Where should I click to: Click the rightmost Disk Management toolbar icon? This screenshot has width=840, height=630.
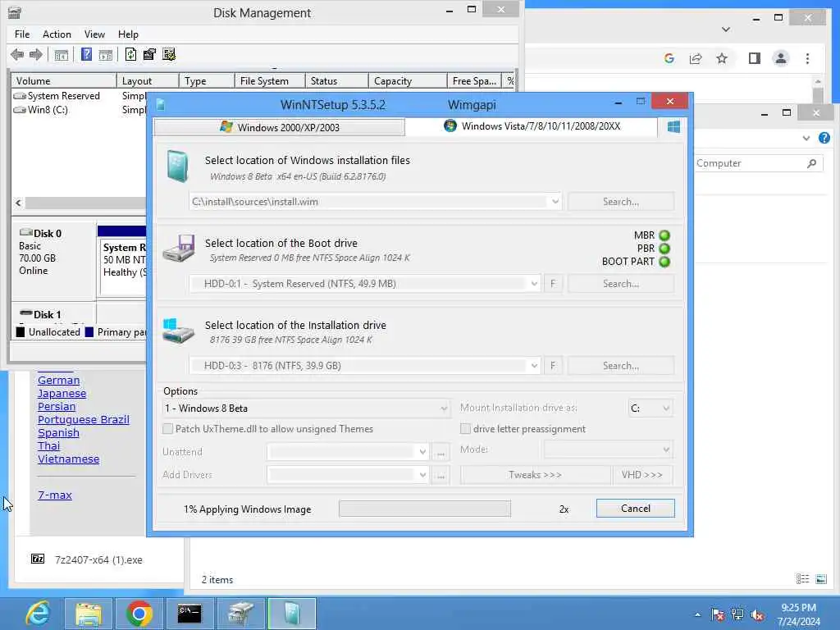point(169,54)
